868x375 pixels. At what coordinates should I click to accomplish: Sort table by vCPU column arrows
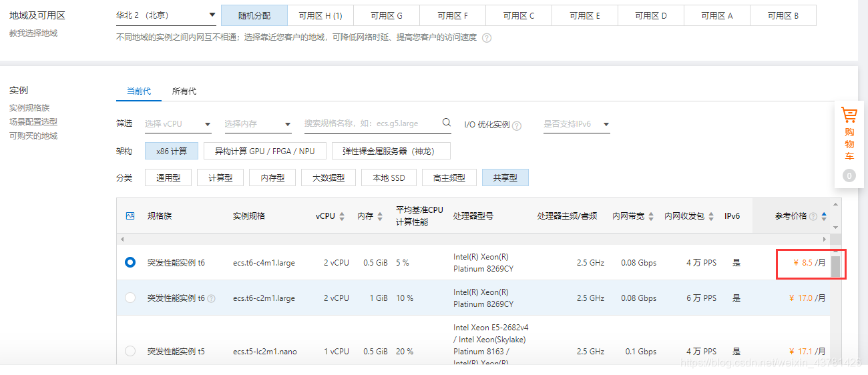(342, 216)
